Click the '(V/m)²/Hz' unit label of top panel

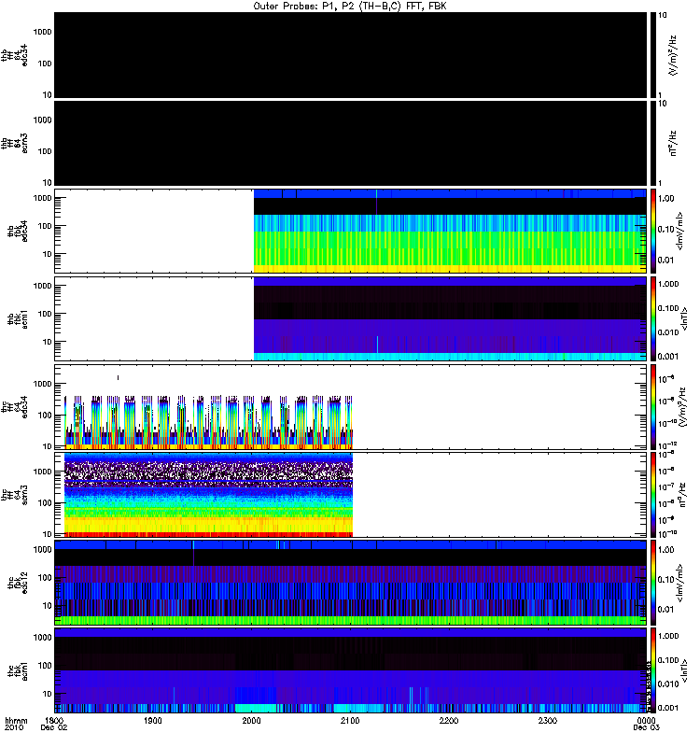pyautogui.click(x=673, y=55)
